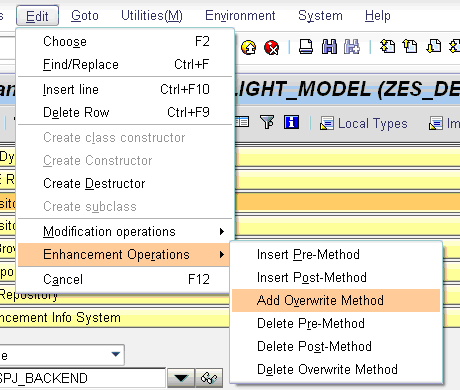This screenshot has height=390, width=460.
Task: Click the Next Page icon
Action: click(x=433, y=46)
